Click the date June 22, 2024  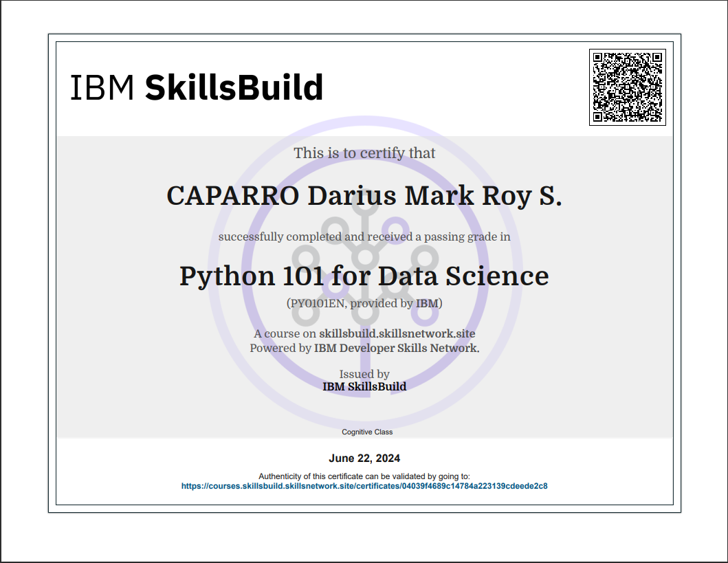pyautogui.click(x=365, y=457)
